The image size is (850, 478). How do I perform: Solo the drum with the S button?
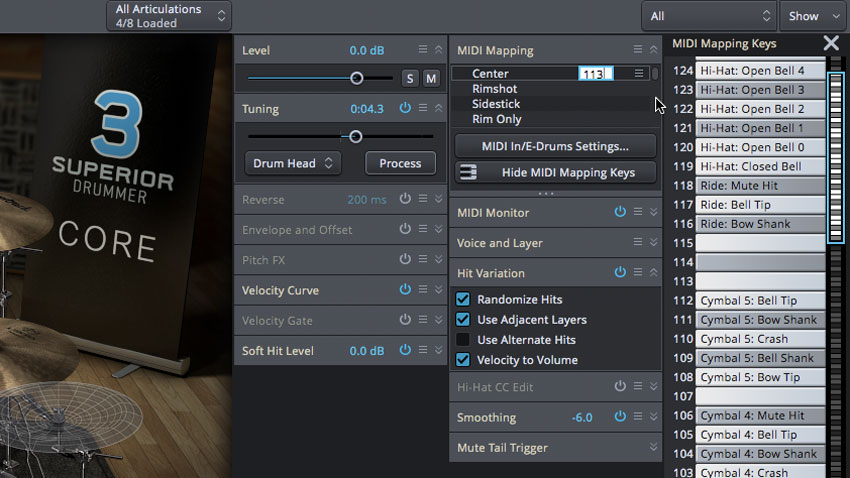(410, 79)
